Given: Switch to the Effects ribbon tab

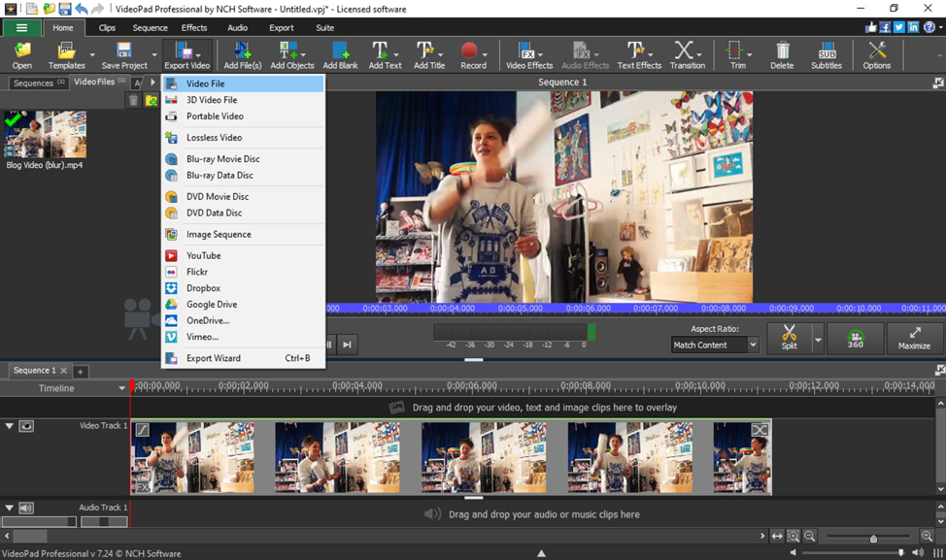Looking at the screenshot, I should click(193, 28).
